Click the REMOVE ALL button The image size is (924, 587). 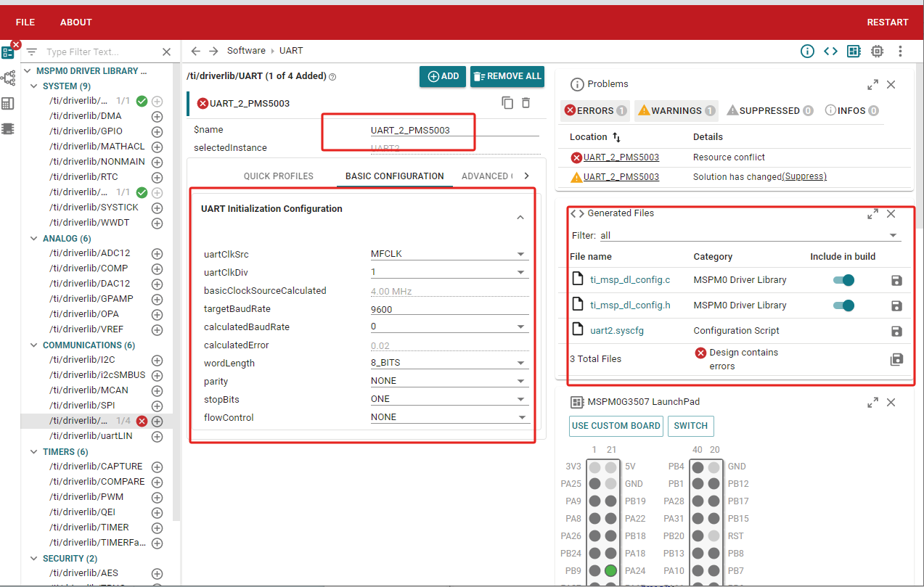(507, 76)
